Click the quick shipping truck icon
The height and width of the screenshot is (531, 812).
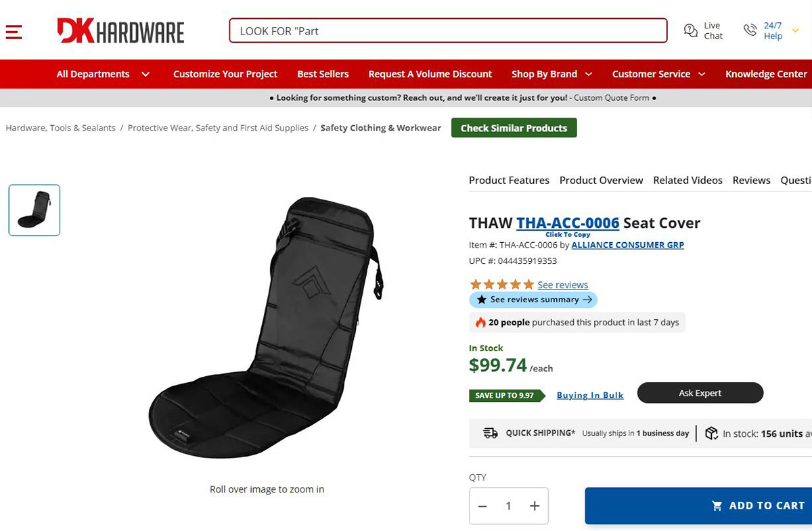[491, 433]
